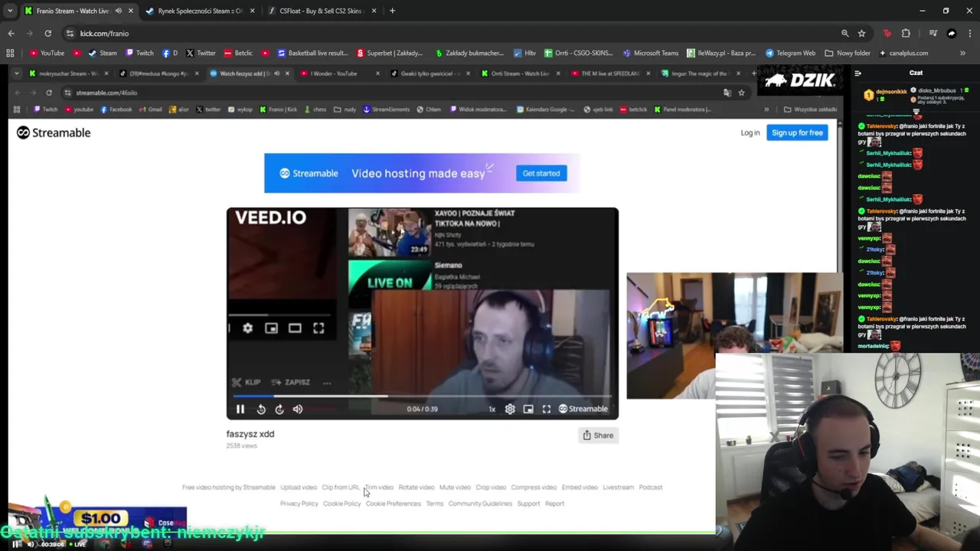
Task: Open the YouTube bookmark
Action: [47, 54]
